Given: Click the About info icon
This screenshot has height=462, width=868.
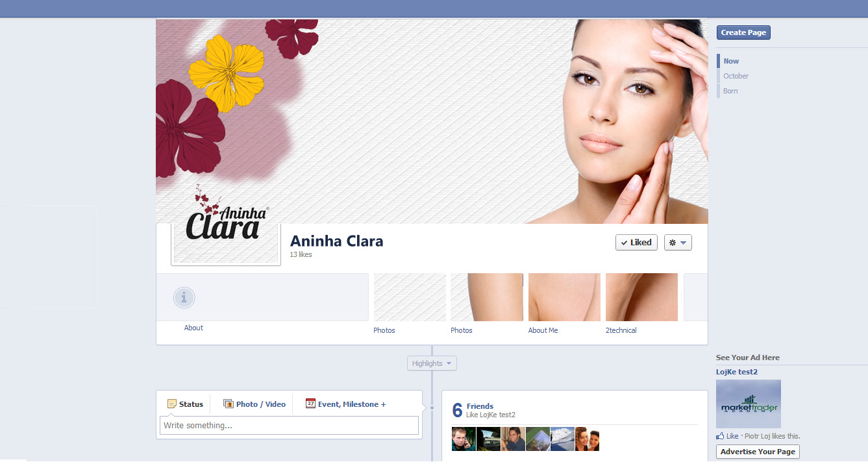Looking at the screenshot, I should coord(184,298).
